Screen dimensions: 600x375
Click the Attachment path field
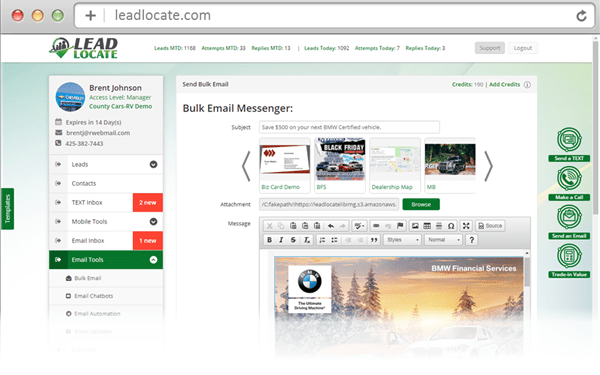click(x=329, y=204)
